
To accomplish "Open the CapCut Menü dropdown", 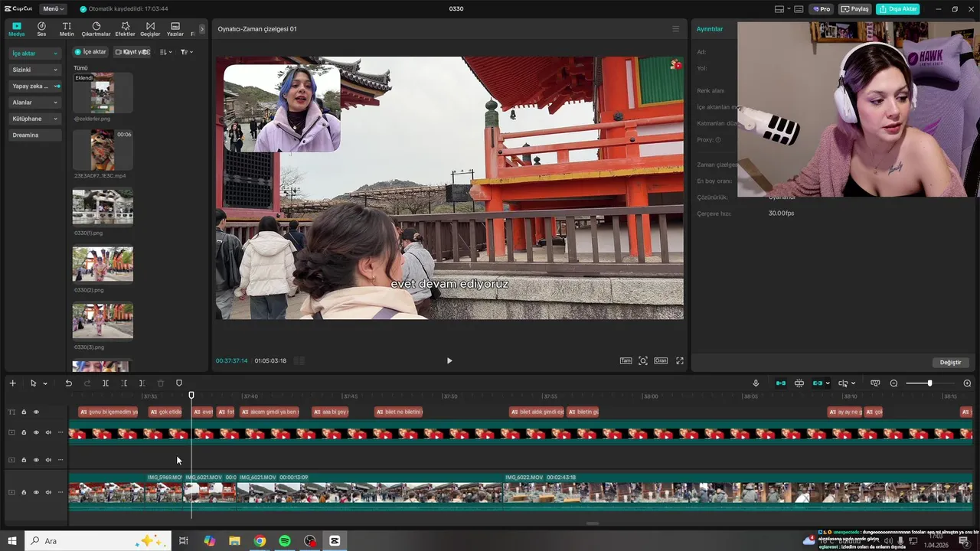I will (53, 9).
